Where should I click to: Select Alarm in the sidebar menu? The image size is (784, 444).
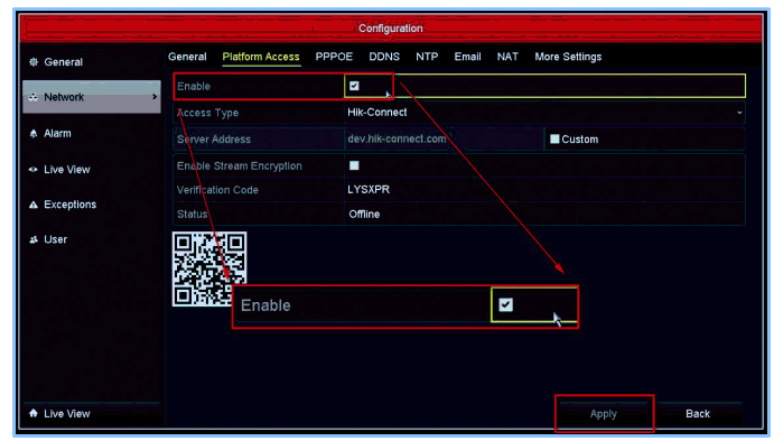[58, 134]
